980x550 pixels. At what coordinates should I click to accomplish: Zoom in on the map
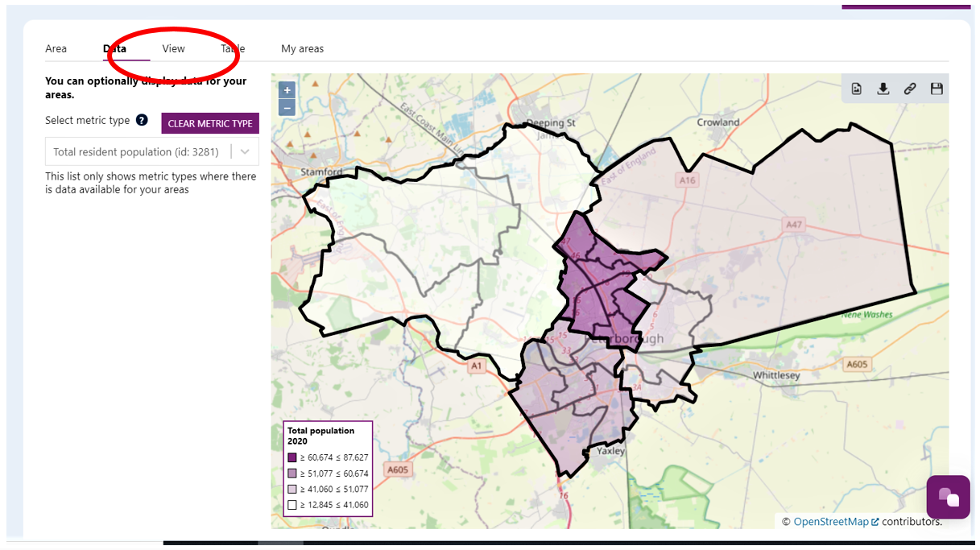click(287, 89)
